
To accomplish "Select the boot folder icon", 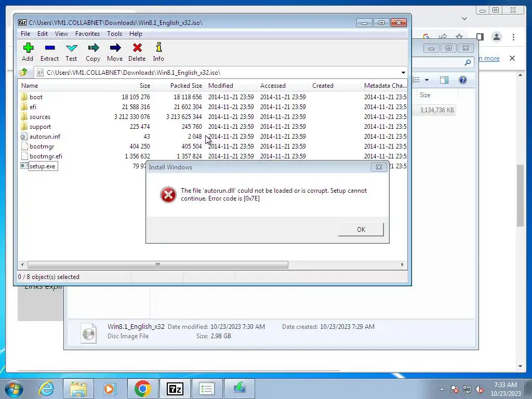I will tap(24, 97).
